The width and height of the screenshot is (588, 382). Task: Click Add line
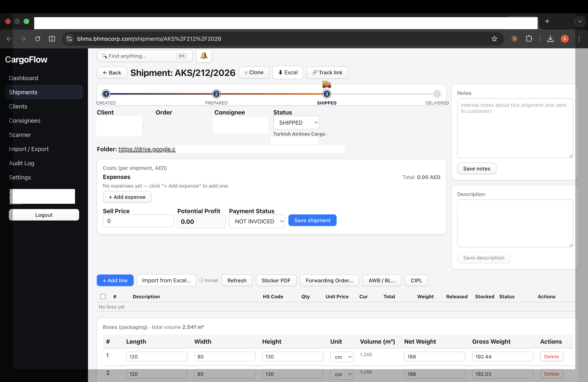(115, 280)
